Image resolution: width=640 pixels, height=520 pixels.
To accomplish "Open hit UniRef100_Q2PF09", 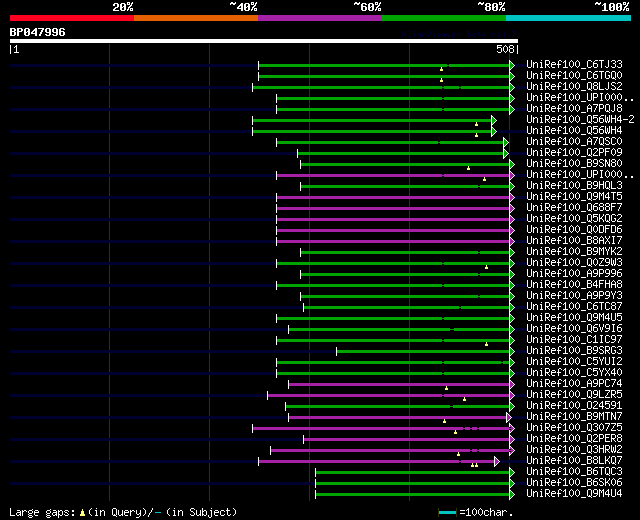I will pyautogui.click(x=574, y=152).
